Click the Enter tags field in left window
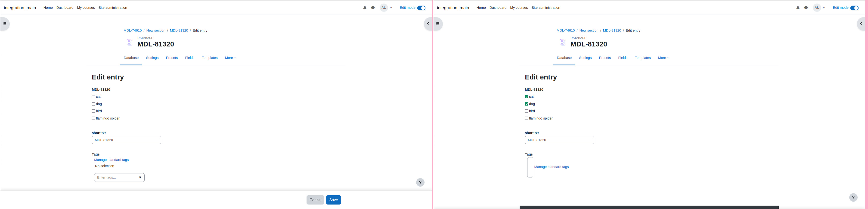The image size is (868, 209). click(x=119, y=178)
